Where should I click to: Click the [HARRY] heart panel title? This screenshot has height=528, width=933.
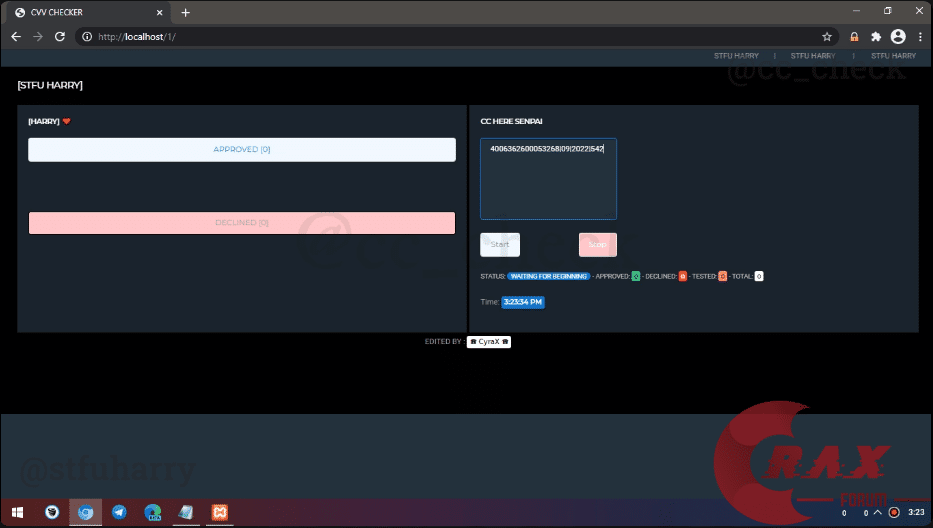pyautogui.click(x=49, y=121)
